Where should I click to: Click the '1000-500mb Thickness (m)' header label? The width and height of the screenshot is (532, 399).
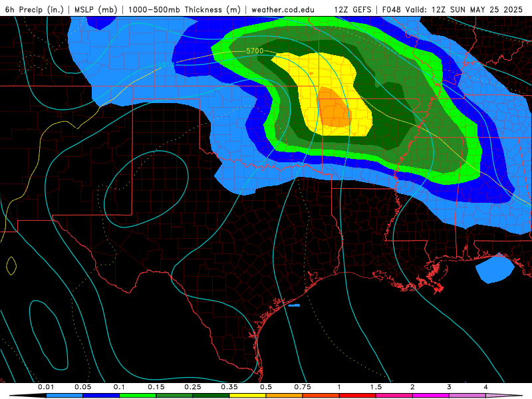(184, 9)
